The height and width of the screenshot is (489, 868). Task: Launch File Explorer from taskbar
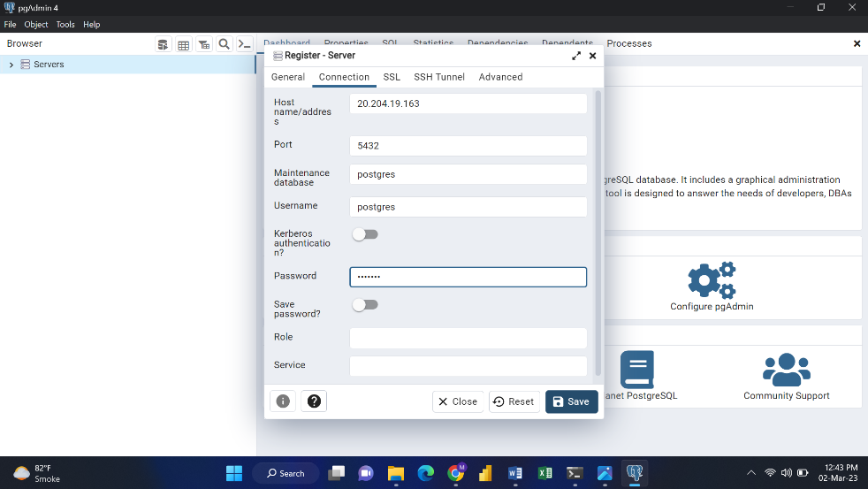pos(396,473)
